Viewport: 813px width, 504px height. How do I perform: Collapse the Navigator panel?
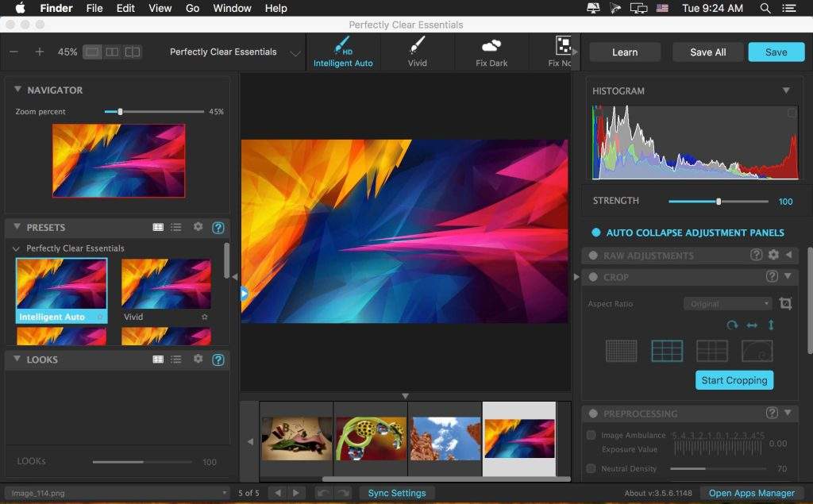[x=17, y=90]
